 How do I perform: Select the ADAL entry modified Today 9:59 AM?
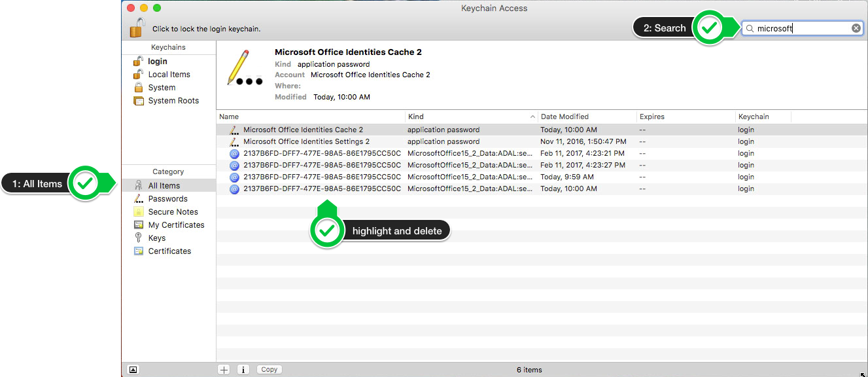pyautogui.click(x=542, y=177)
